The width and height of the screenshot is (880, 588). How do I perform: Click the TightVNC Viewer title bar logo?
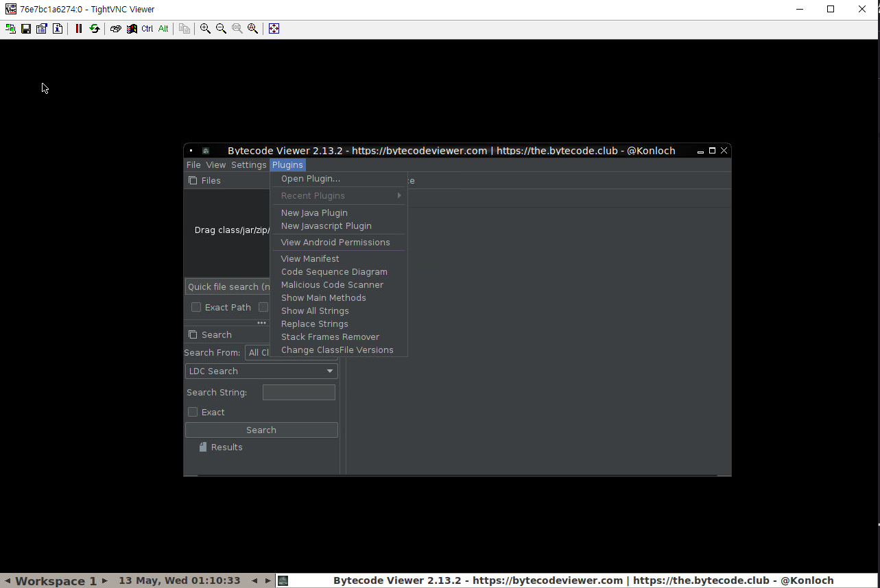[x=11, y=9]
